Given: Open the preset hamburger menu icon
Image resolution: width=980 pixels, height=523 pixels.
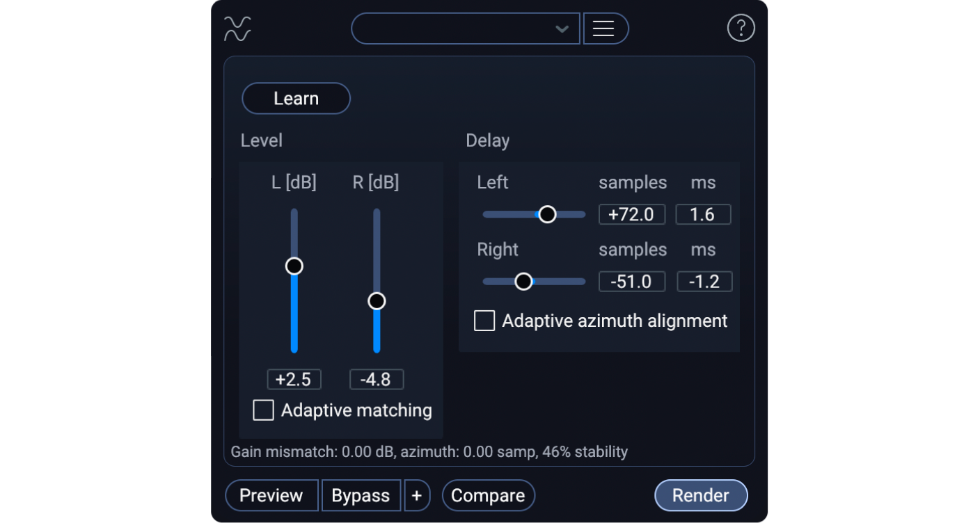Looking at the screenshot, I should click(605, 29).
